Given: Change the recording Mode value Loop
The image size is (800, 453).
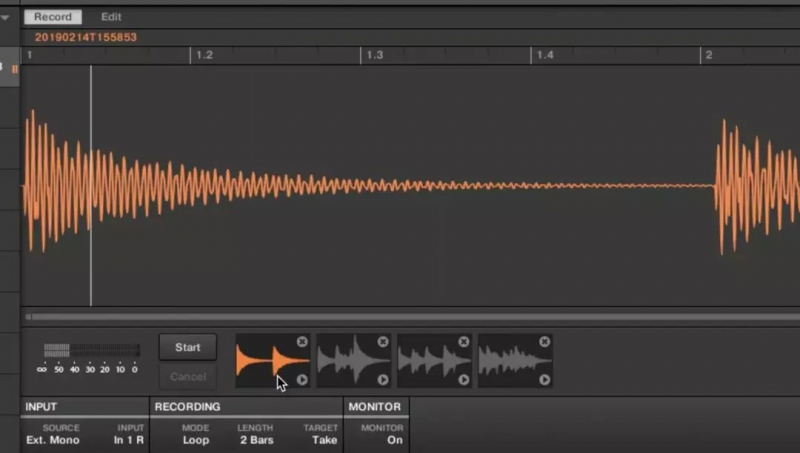Looking at the screenshot, I should click(196, 440).
